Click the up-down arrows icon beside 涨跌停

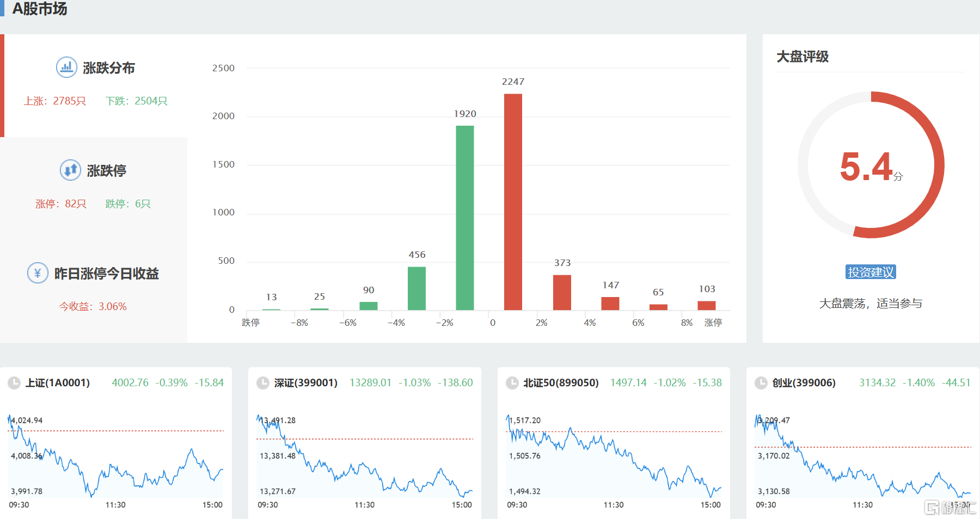click(x=70, y=170)
